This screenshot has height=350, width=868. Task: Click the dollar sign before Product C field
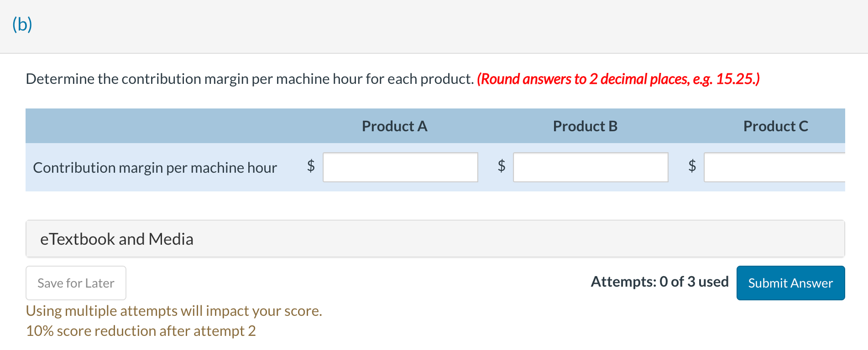point(691,167)
